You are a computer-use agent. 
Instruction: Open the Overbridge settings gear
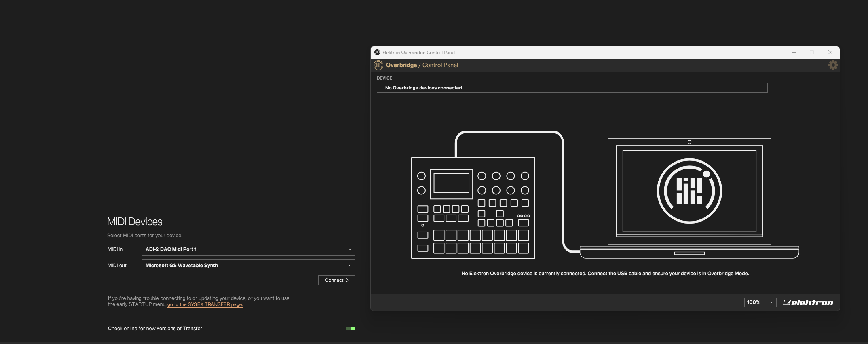click(x=833, y=65)
